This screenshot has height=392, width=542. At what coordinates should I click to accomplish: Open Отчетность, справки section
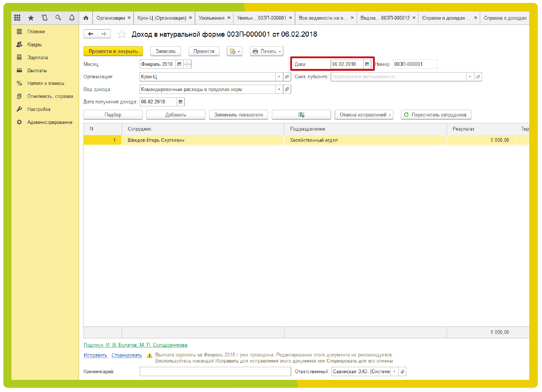click(50, 96)
